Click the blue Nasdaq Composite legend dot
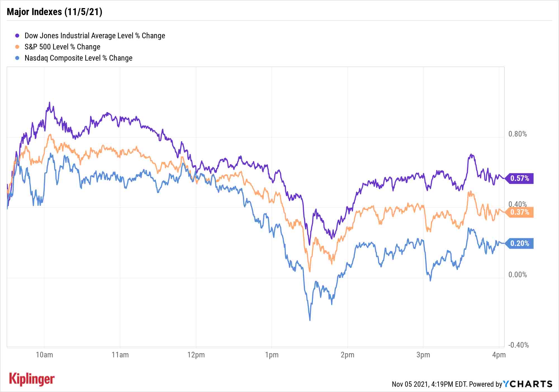The width and height of the screenshot is (559, 392). 17,58
